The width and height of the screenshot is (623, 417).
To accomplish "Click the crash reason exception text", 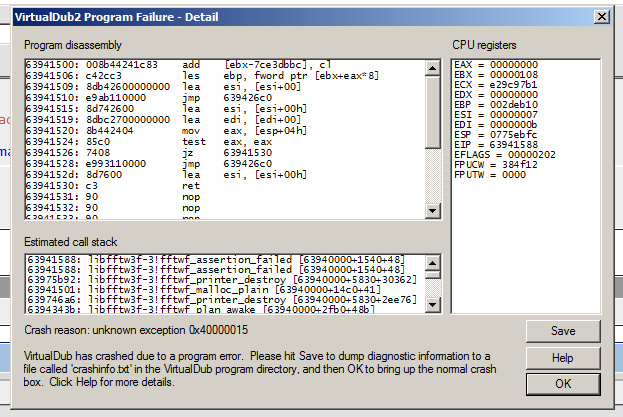I will click(136, 330).
